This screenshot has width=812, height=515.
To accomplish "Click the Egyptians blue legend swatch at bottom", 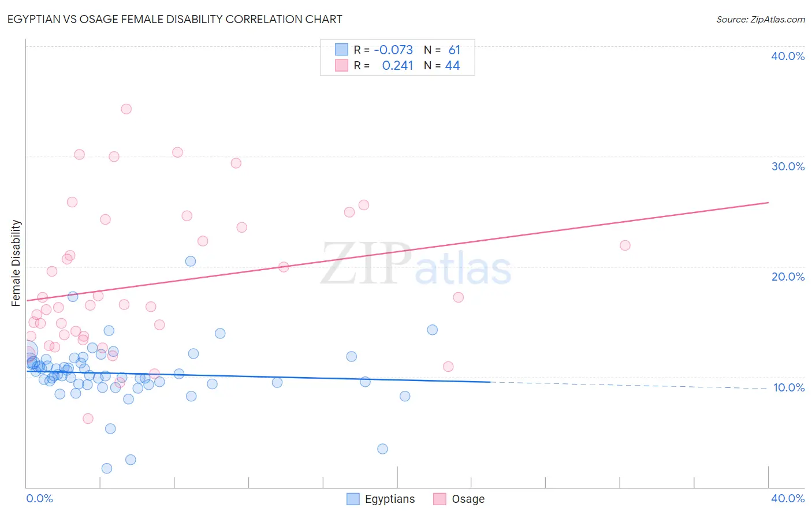I will pos(353,499).
